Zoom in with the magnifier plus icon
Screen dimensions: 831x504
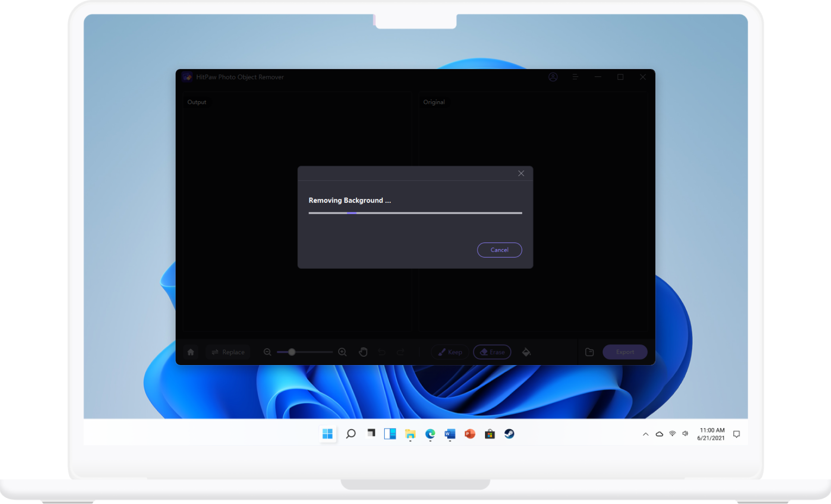pyautogui.click(x=342, y=352)
